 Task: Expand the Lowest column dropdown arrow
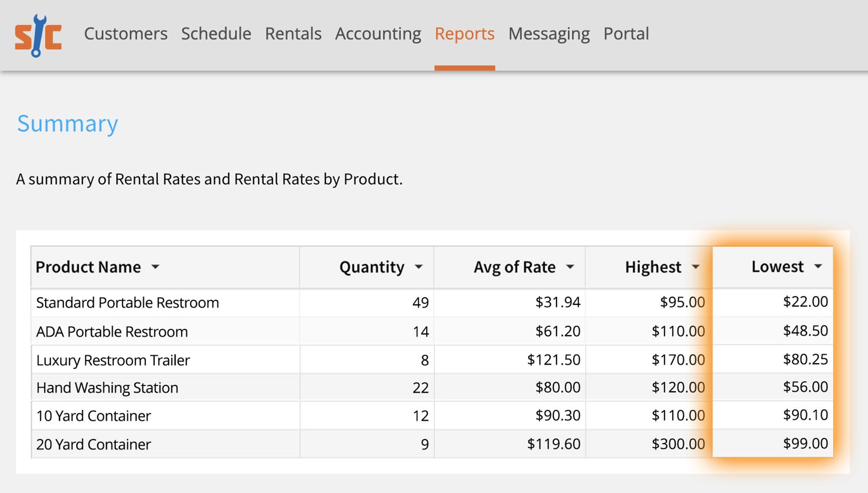[818, 266]
